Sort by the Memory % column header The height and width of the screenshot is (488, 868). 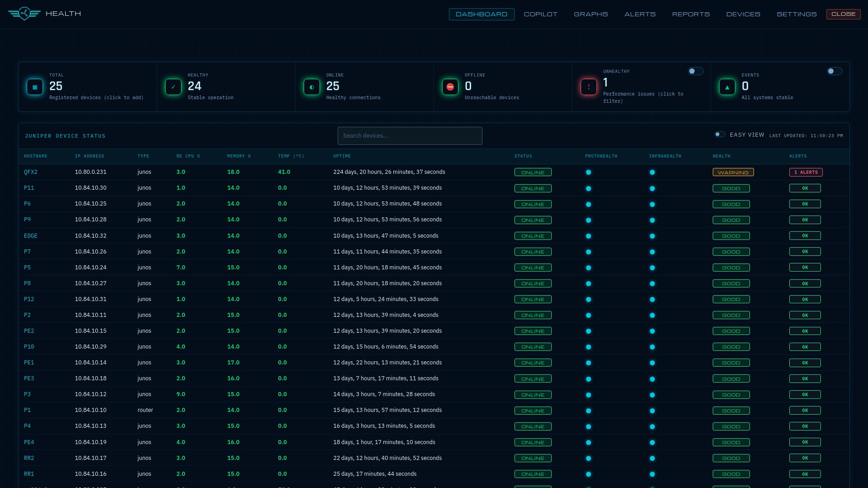(239, 156)
